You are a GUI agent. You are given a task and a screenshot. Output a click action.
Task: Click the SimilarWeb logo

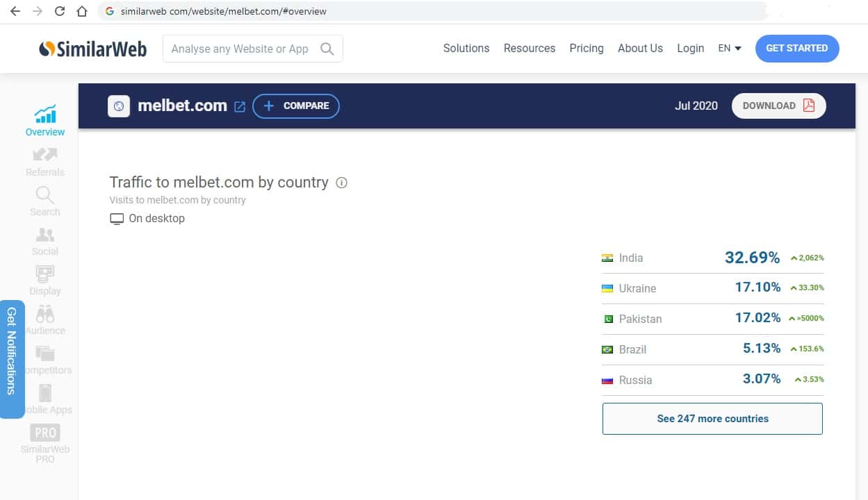click(93, 49)
